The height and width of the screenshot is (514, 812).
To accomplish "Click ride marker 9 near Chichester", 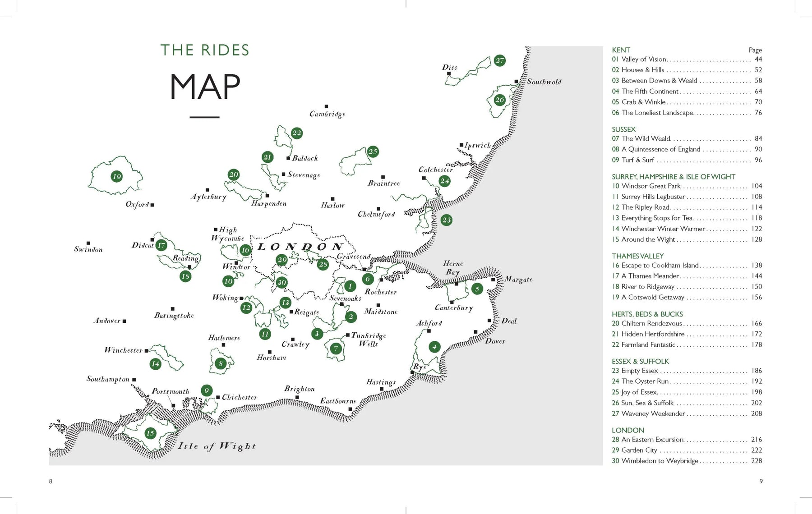I will [206, 390].
